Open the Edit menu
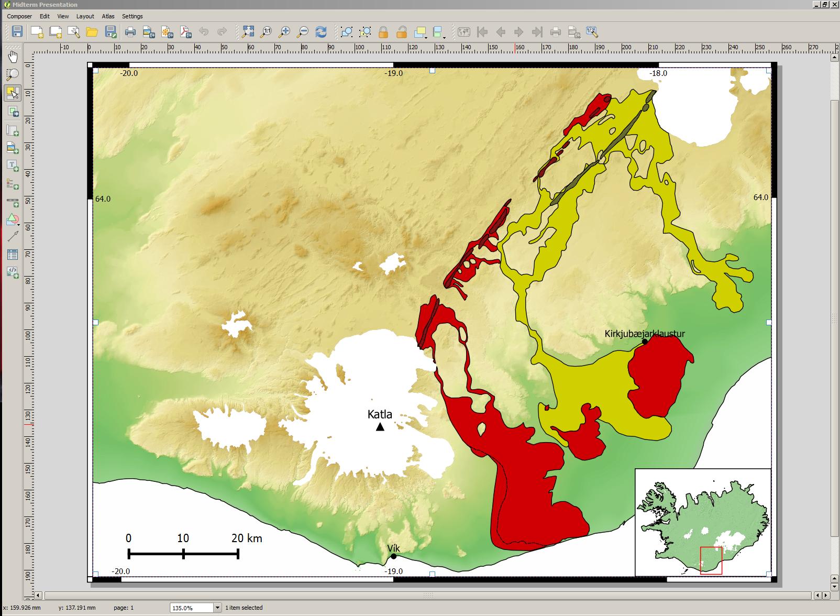 click(x=45, y=16)
